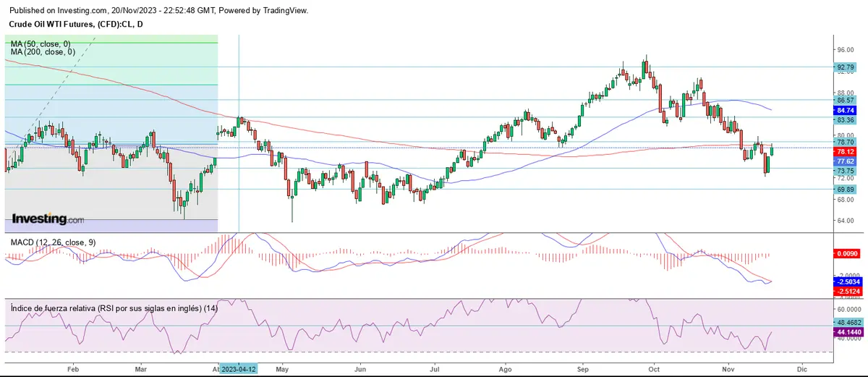This screenshot has width=868, height=377.
Task: Select the MA (50, close, 0) legend
Action: coord(42,44)
